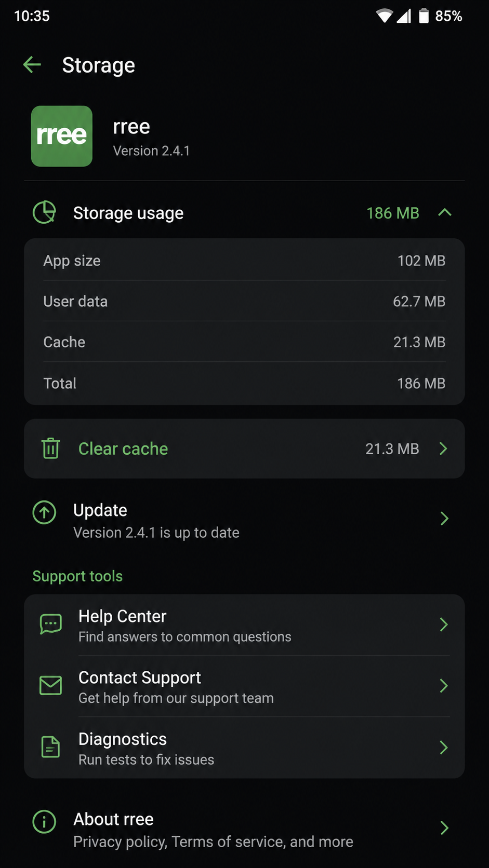Viewport: 489px width, 868px height.
Task: Tap the Clear cache text button
Action: click(123, 449)
